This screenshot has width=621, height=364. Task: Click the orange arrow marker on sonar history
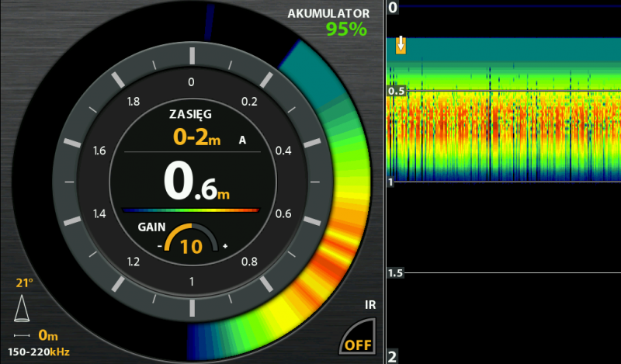401,44
